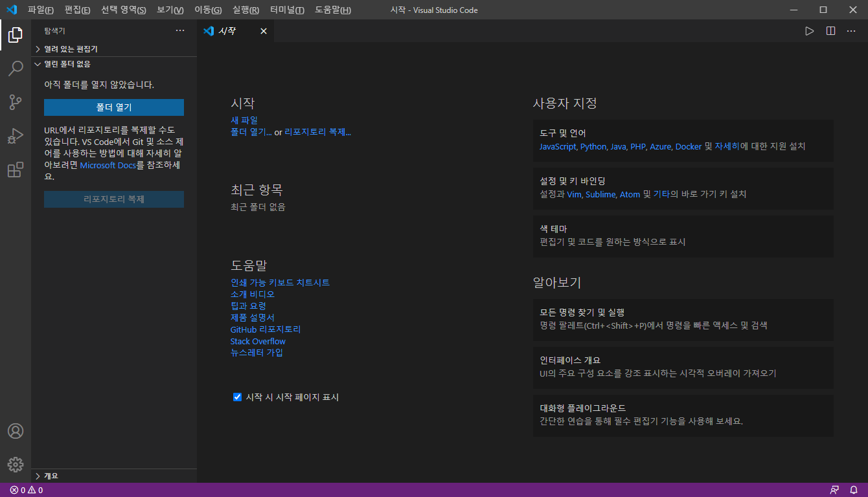Open the 대화형 플레이그라운드 card
The image size is (868, 497).
[x=683, y=415]
